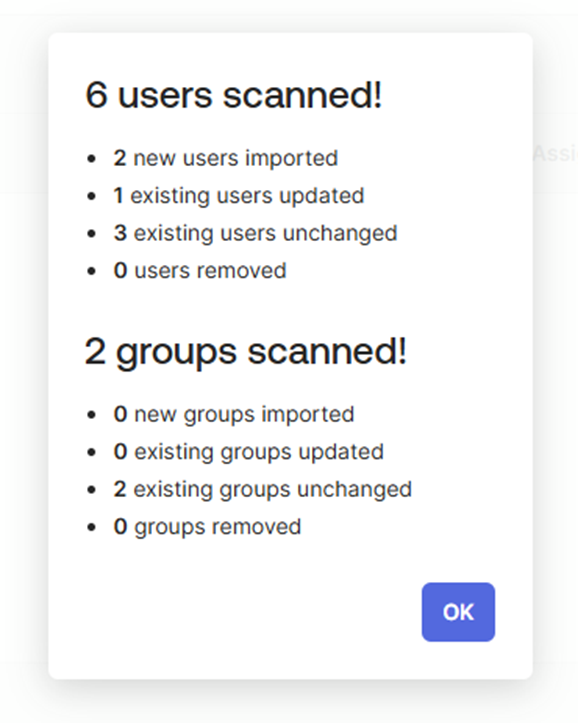Click the bold 0 before groups removed
The height and width of the screenshot is (723, 578).
120,527
